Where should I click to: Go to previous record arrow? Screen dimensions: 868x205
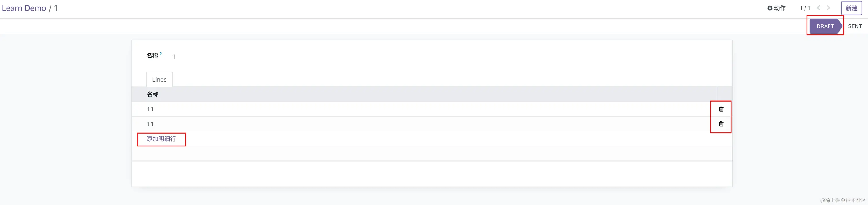pos(818,8)
